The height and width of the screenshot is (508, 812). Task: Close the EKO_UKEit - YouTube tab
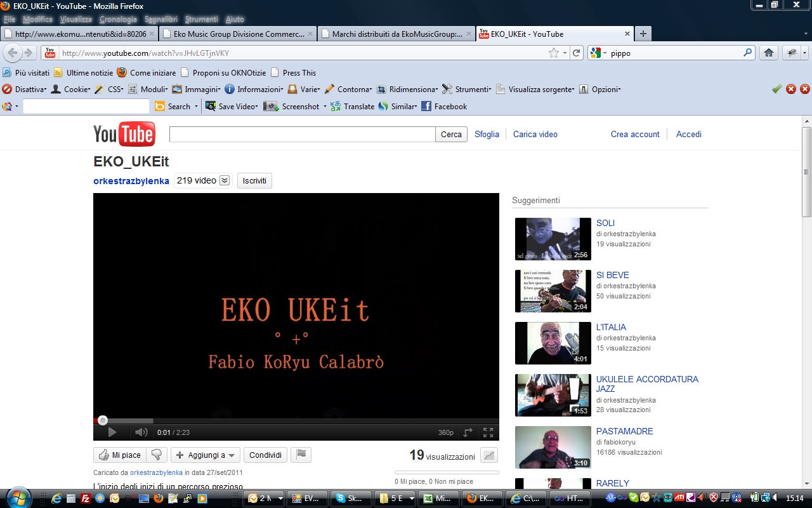point(627,34)
